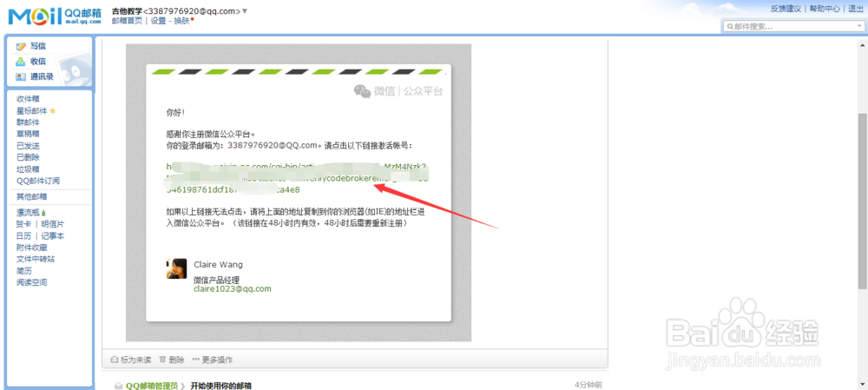Open 设置 settings link
Screen dimensions: 868x390
(x=158, y=21)
